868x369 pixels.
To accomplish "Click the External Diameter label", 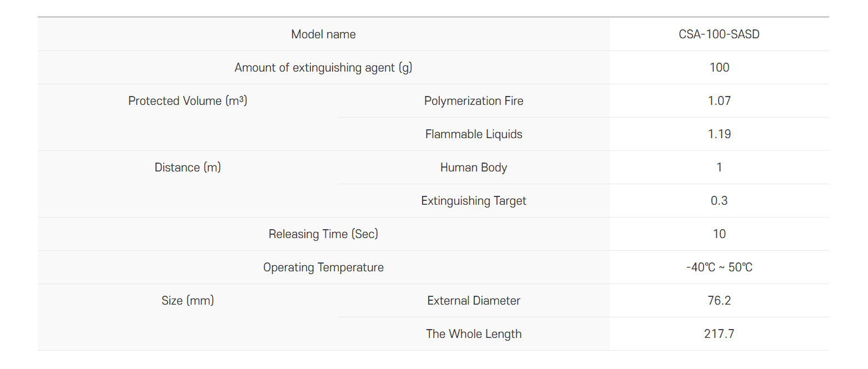I will tap(473, 301).
